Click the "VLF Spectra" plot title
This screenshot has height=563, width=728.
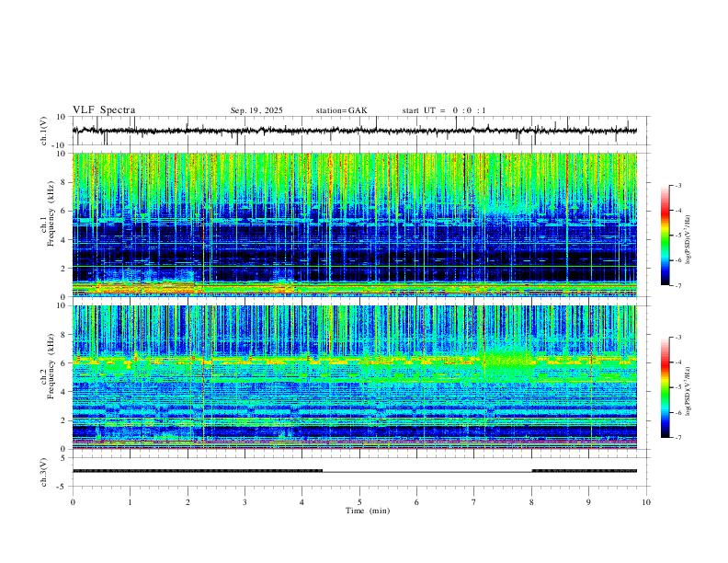tap(104, 110)
